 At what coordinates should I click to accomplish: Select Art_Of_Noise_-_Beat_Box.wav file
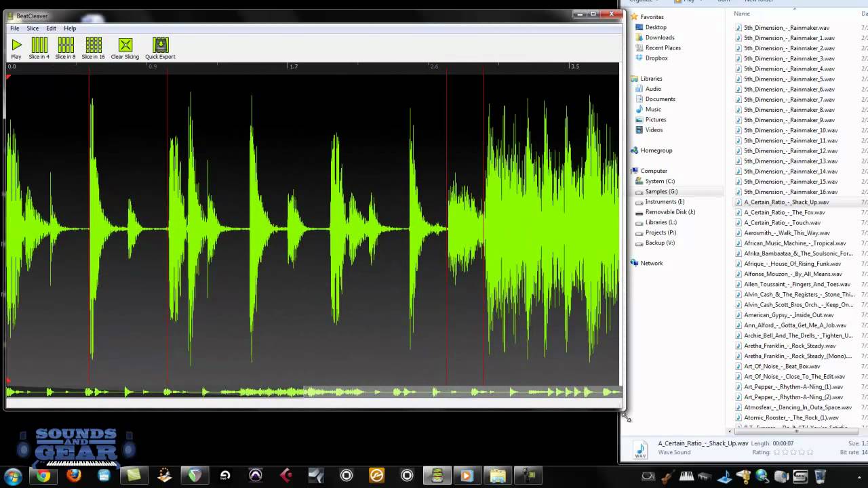[x=782, y=366]
